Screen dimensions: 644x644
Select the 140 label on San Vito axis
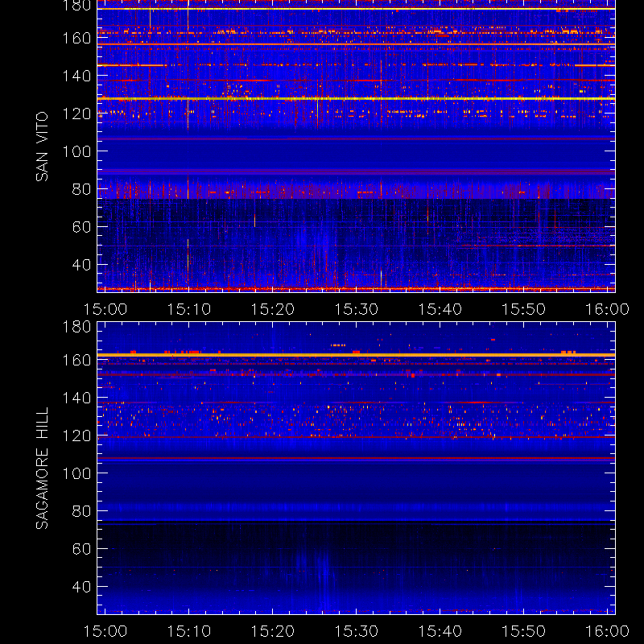76,76
